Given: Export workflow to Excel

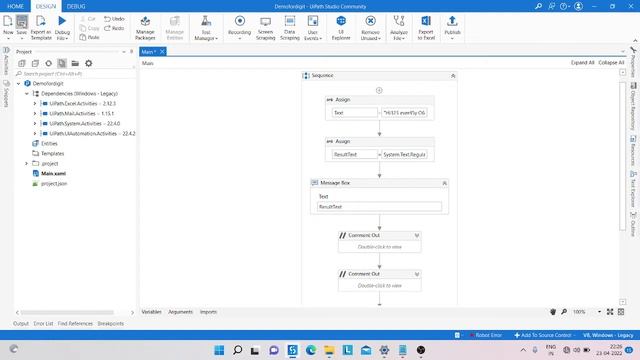Looking at the screenshot, I should [426, 27].
